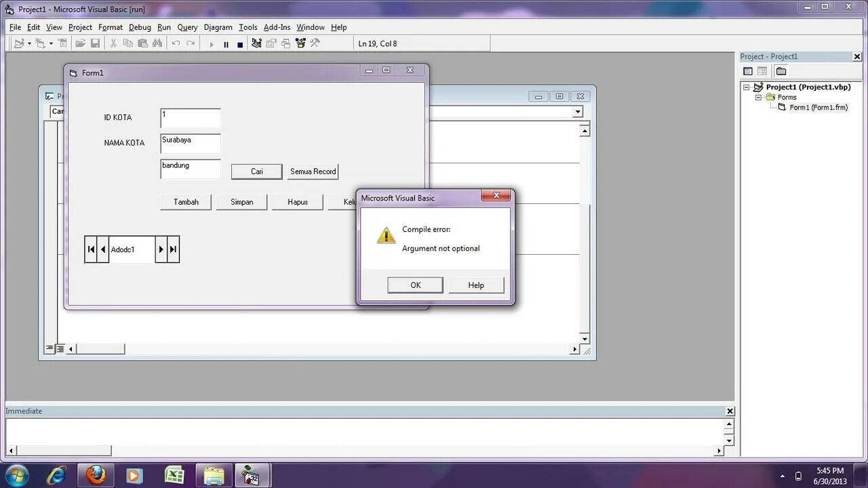868x488 pixels.
Task: Click View Code icon in Project panel
Action: point(748,71)
